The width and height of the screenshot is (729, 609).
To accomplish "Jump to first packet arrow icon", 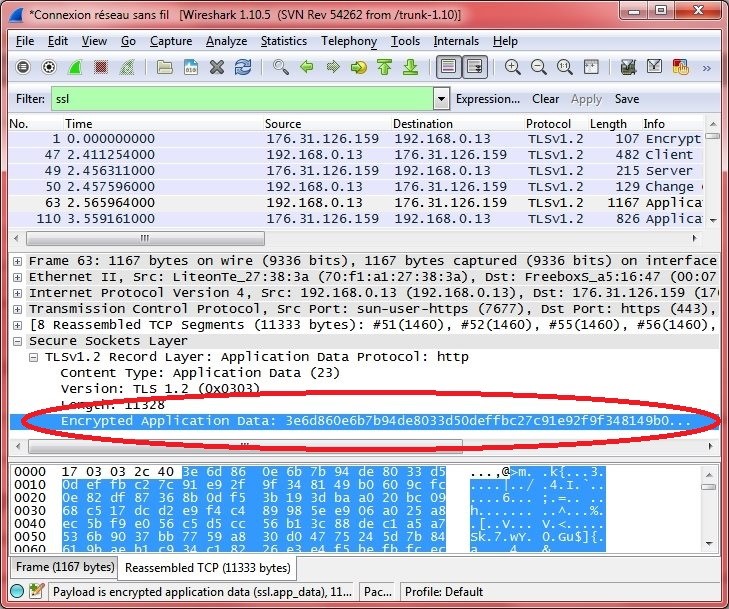I will click(384, 68).
